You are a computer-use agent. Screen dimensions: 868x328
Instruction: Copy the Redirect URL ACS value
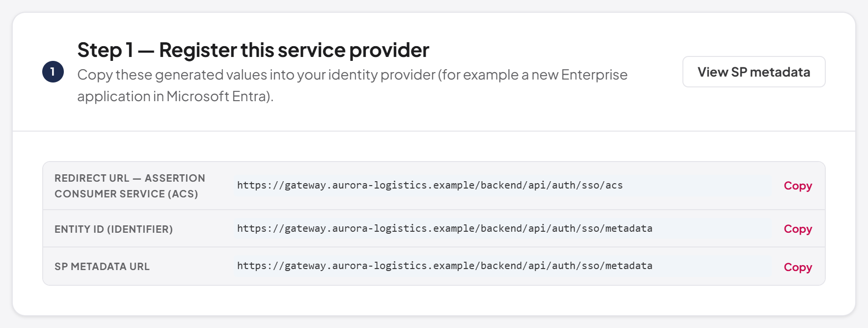pyautogui.click(x=798, y=186)
